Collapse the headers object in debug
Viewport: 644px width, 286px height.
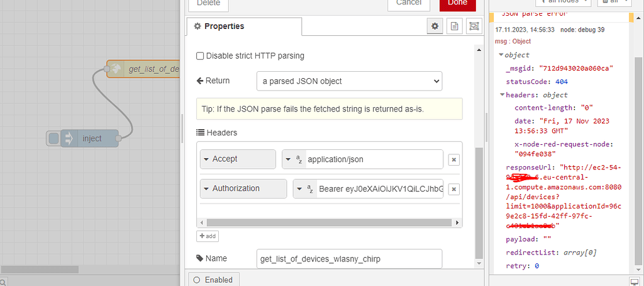click(x=502, y=95)
